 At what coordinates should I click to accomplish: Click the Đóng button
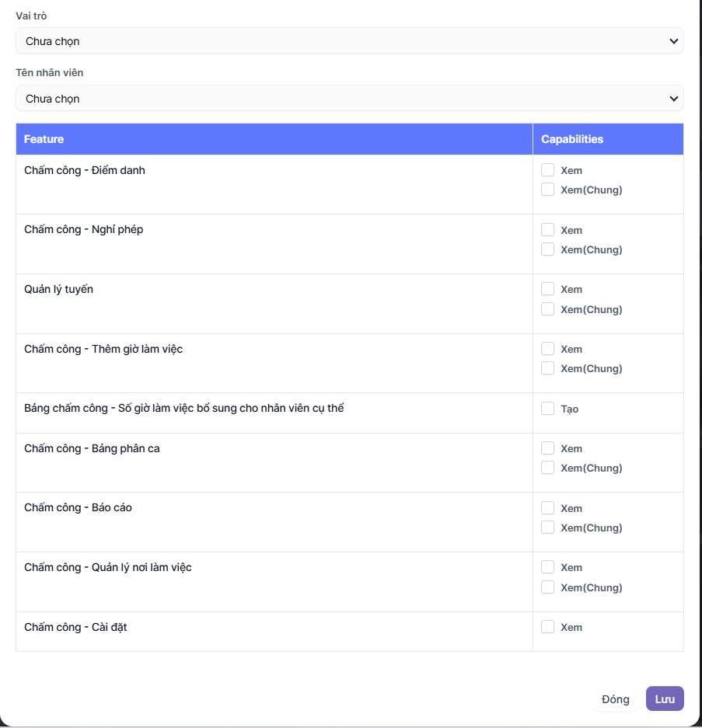615,699
